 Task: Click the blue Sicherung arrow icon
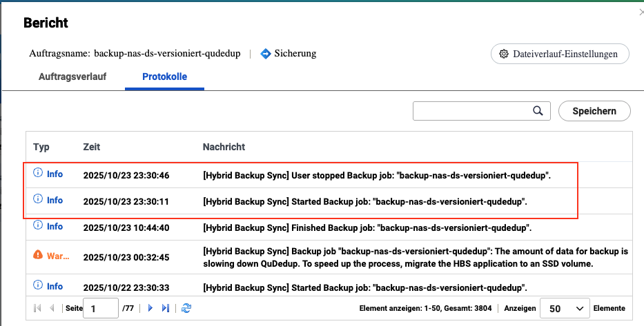265,53
